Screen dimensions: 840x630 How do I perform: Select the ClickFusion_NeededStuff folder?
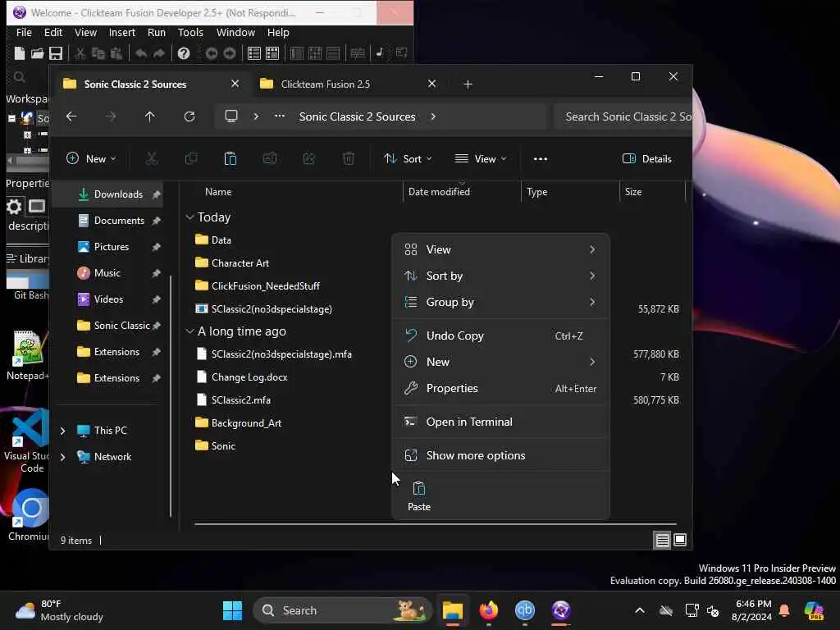coord(265,286)
